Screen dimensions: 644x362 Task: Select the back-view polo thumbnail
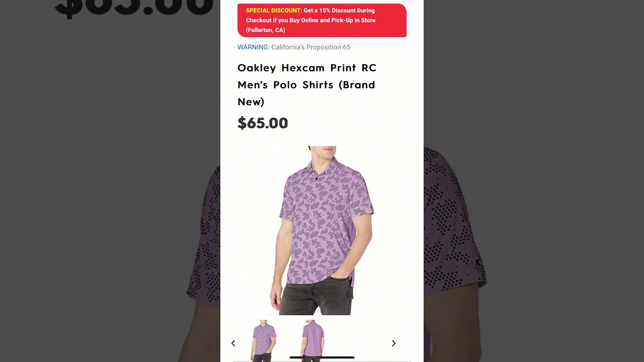click(x=313, y=340)
